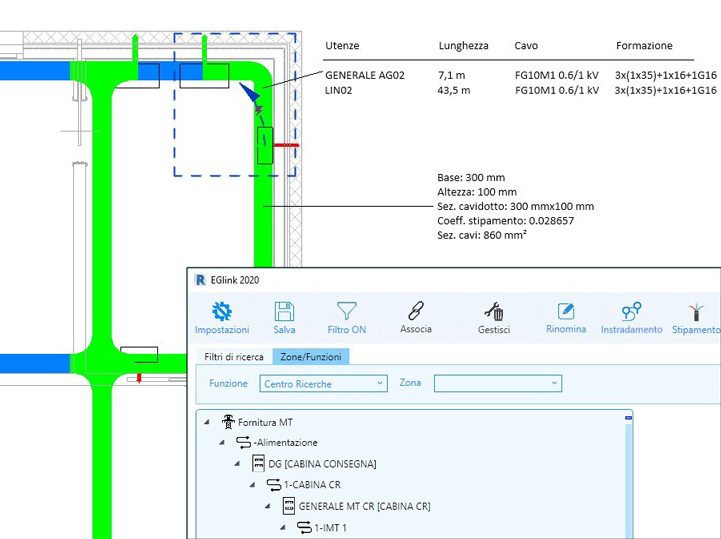This screenshot has width=721, height=539.
Task: Open the Gestisci wrench and trash icon
Action: 494,311
